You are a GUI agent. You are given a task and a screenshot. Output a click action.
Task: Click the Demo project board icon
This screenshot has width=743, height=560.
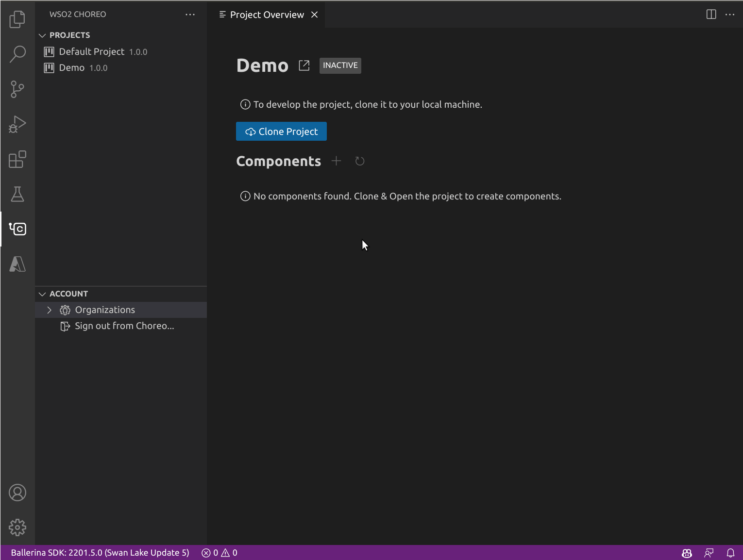49,68
